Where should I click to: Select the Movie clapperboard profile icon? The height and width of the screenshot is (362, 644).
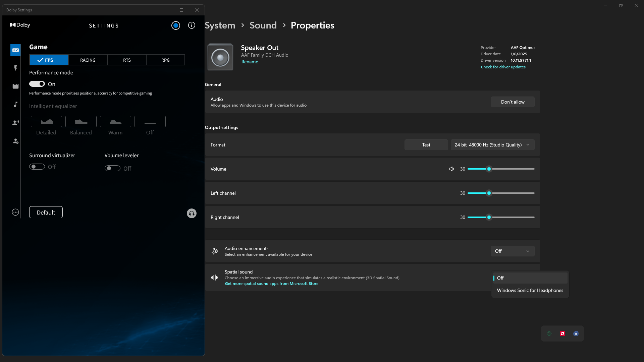[15, 86]
